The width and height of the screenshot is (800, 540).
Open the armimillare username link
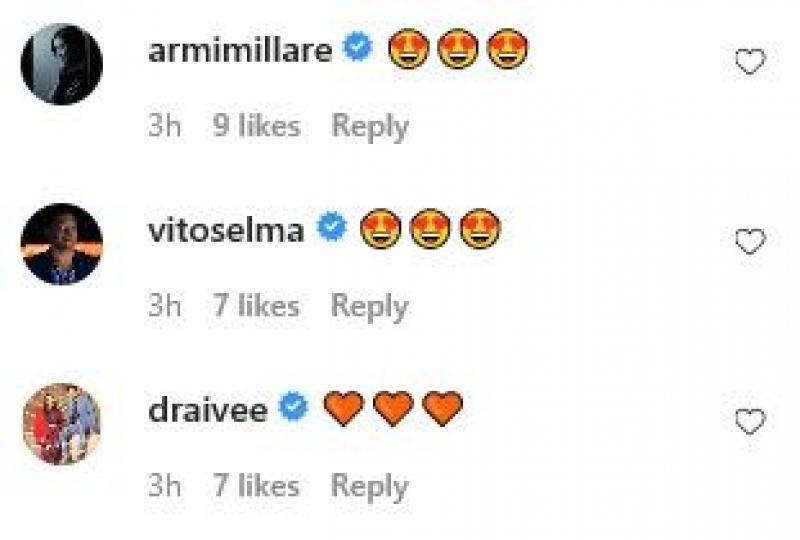pos(240,50)
